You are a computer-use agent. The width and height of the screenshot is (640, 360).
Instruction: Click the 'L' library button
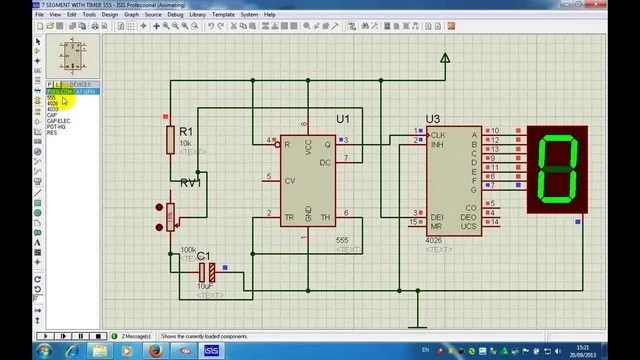tap(57, 84)
